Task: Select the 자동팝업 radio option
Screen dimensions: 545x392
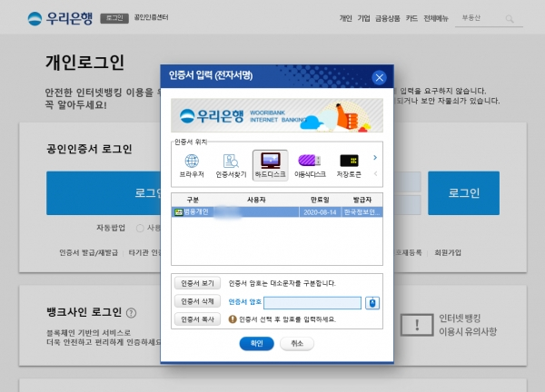Action: click(140, 228)
